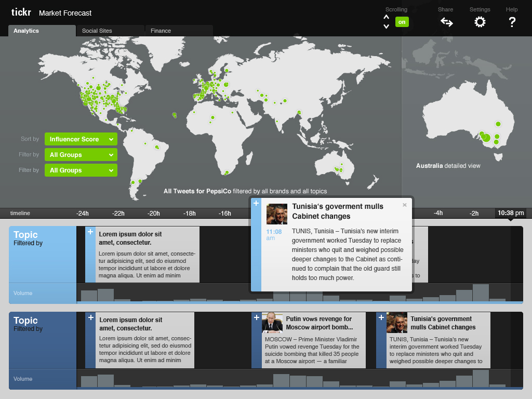Open the first All Groups filter dropdown
The width and height of the screenshot is (532, 399).
click(81, 155)
